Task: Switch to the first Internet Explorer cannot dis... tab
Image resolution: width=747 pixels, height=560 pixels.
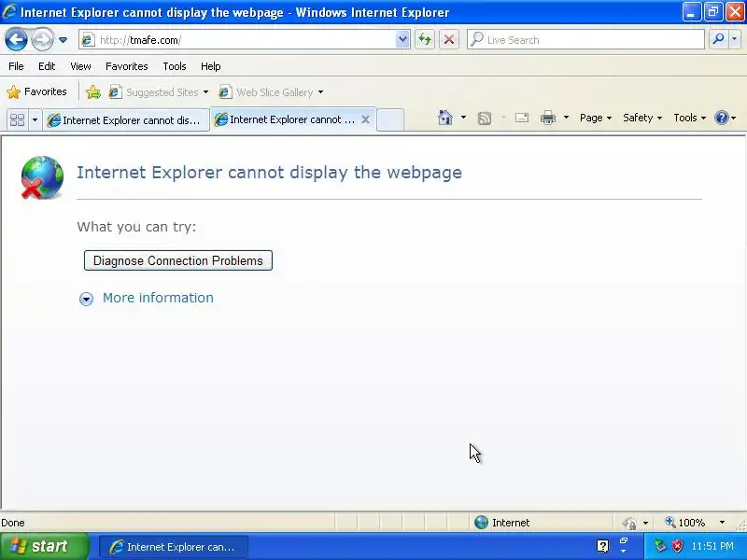Action: pos(126,120)
